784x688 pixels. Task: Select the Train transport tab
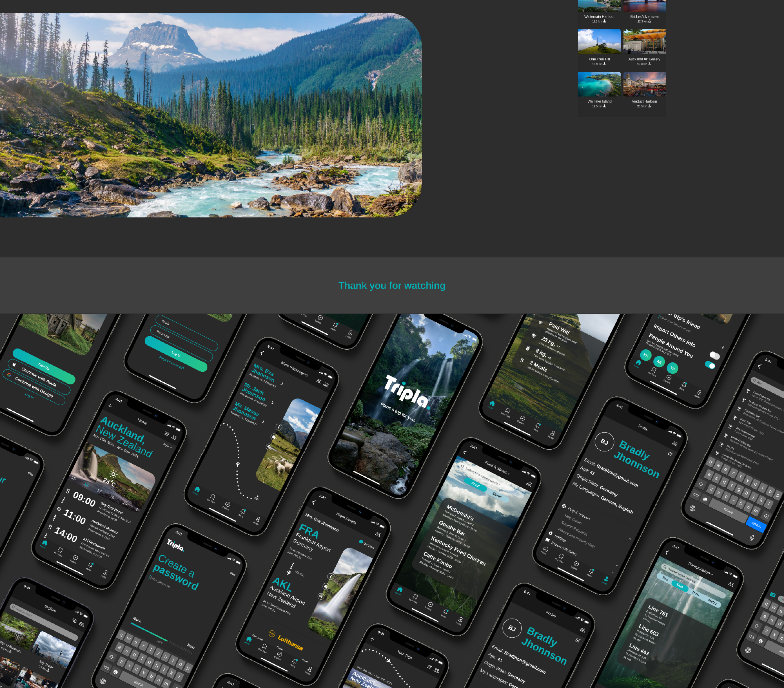[x=695, y=593]
